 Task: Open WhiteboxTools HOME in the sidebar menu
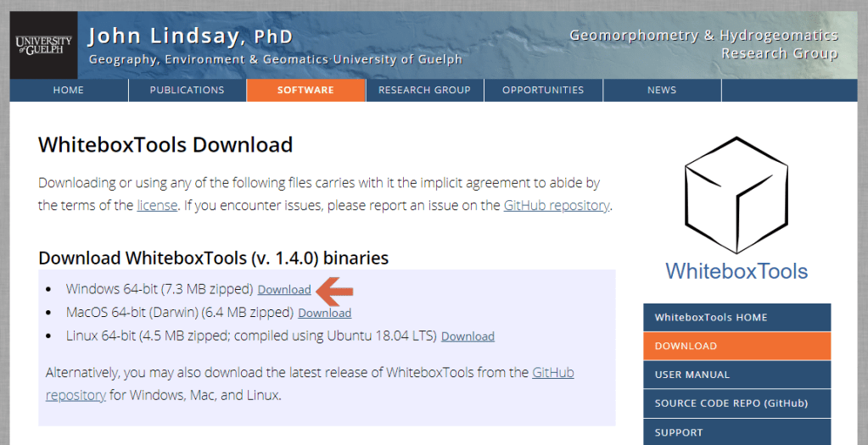(x=736, y=318)
